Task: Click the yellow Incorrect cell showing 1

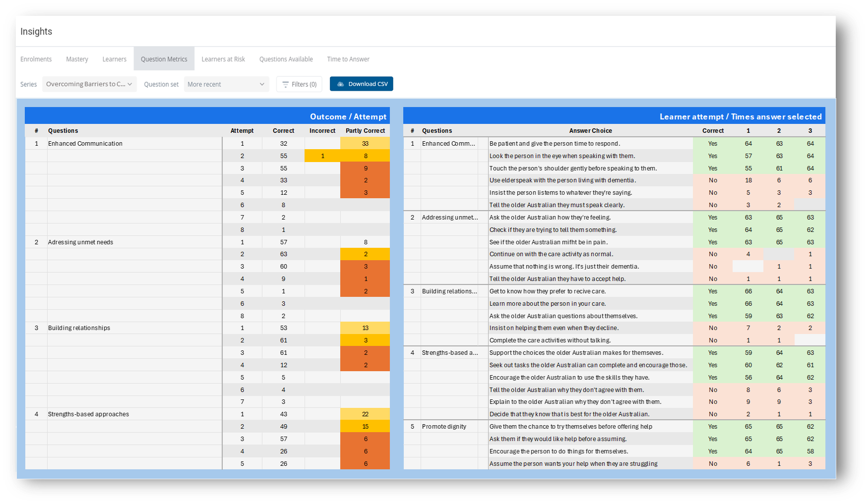Action: point(322,156)
